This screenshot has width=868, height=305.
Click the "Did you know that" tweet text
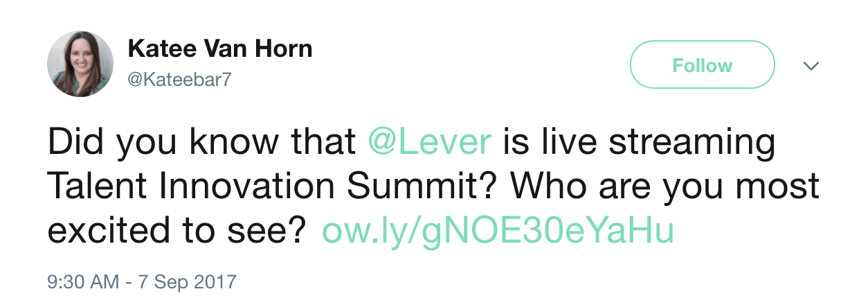tap(201, 143)
